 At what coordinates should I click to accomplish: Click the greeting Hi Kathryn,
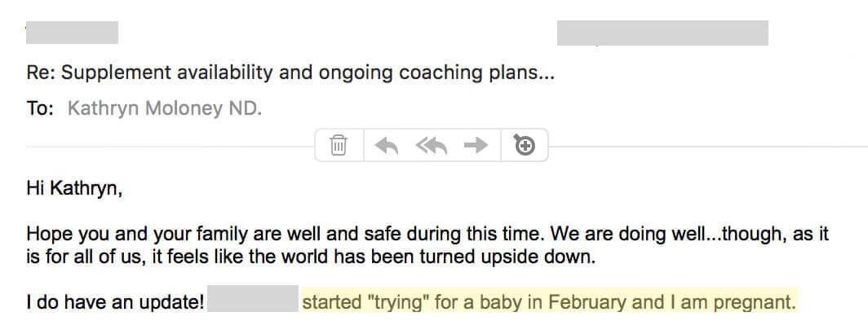click(x=74, y=188)
